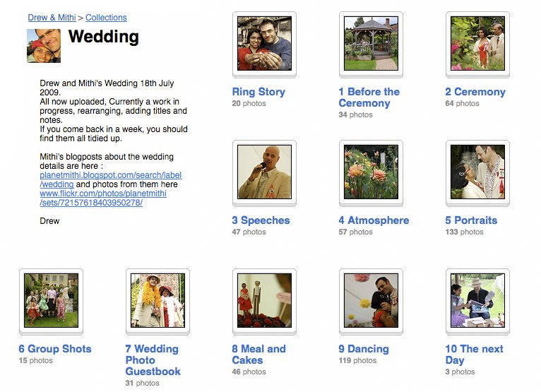The image size is (541, 392).
Task: Go to Drew & Mithi breadcrumb link
Action: click(52, 18)
